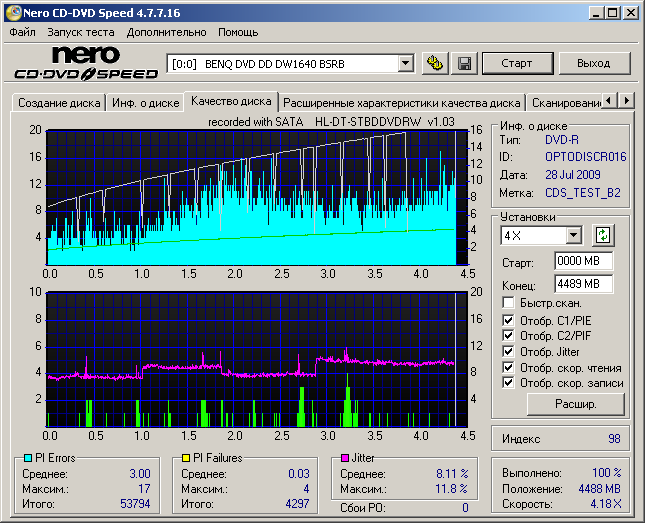Toggle the Отобр. скор. записи checkbox

tap(509, 383)
